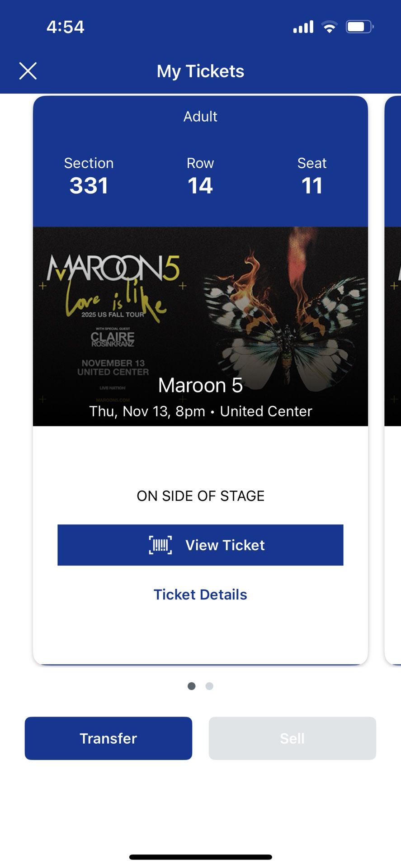Tap the Adult ticket type label

[x=200, y=116]
